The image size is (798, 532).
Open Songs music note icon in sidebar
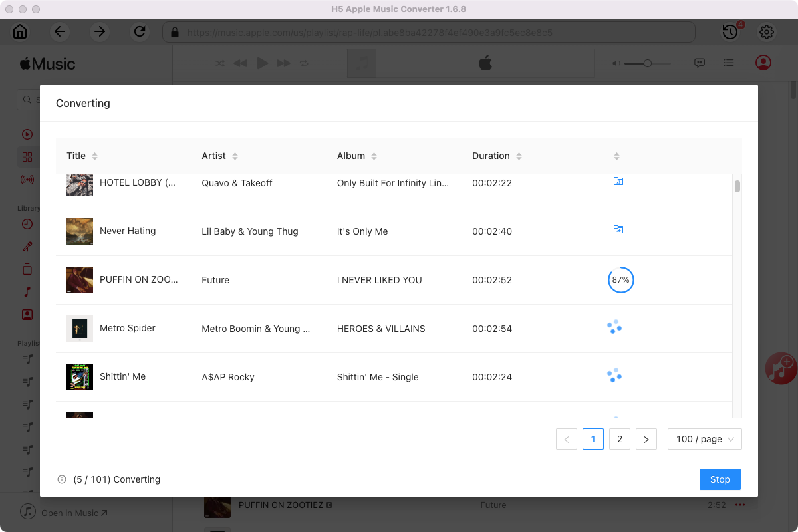coord(27,292)
